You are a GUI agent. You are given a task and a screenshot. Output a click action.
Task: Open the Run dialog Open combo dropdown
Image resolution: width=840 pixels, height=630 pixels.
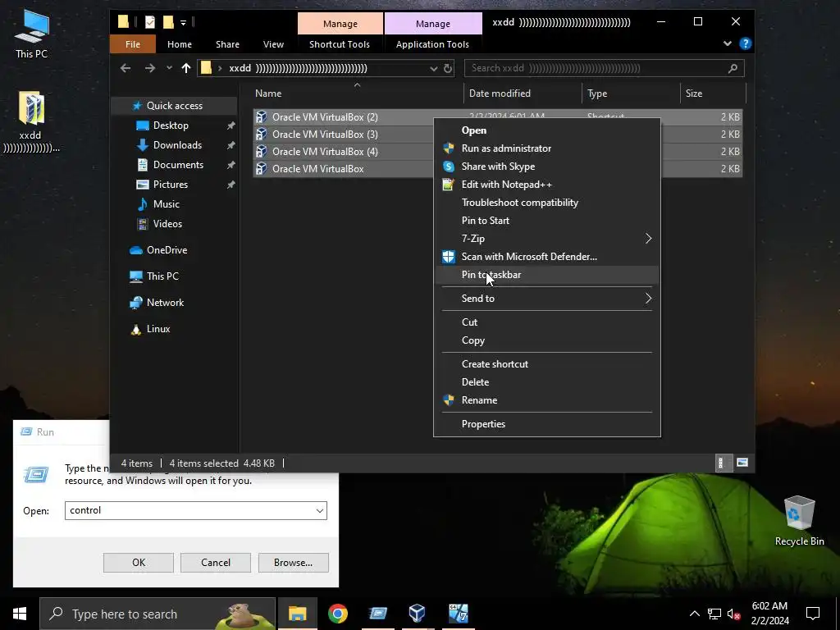320,510
